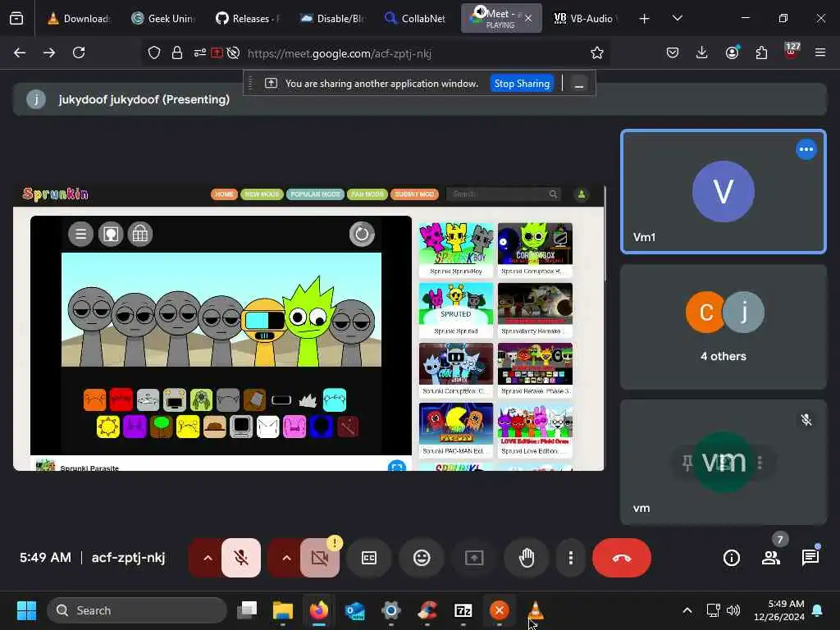Open Firefox View icon at top left
The width and height of the screenshot is (840, 630).
16,18
